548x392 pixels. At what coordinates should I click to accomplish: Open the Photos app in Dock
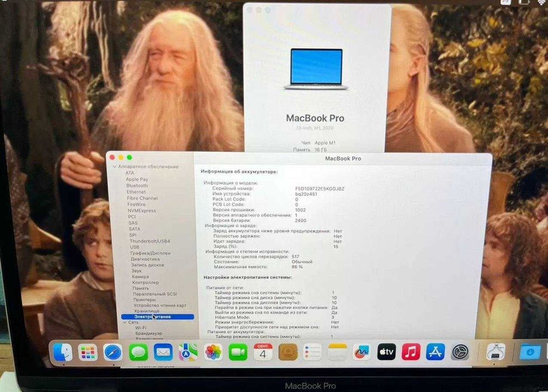tap(213, 352)
